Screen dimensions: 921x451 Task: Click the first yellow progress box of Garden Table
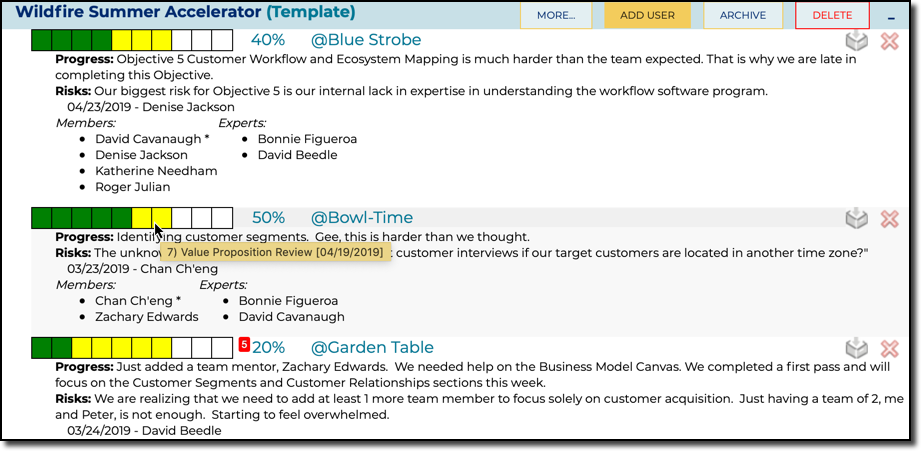[x=82, y=348]
